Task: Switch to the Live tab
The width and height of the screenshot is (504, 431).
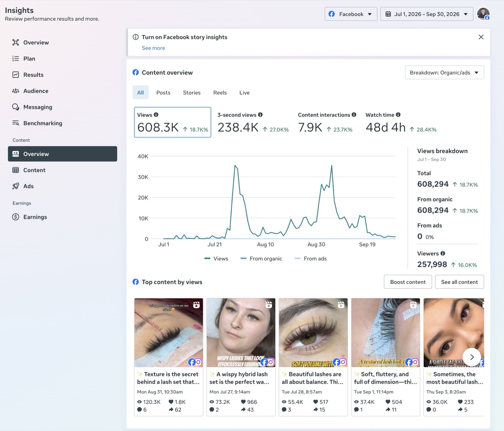Action: [244, 93]
